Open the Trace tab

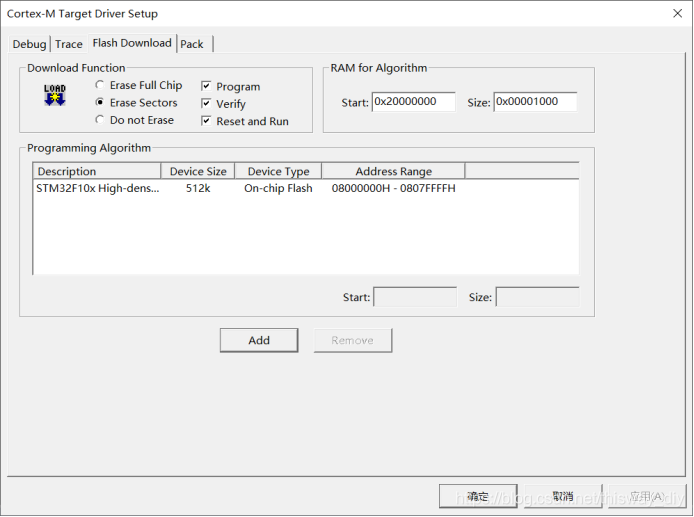click(x=69, y=44)
